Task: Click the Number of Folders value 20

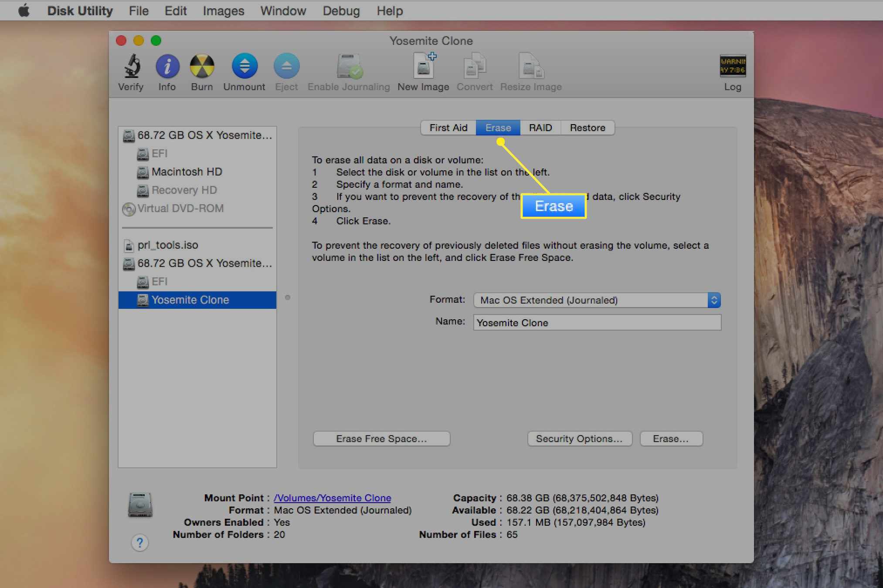Action: coord(279,534)
